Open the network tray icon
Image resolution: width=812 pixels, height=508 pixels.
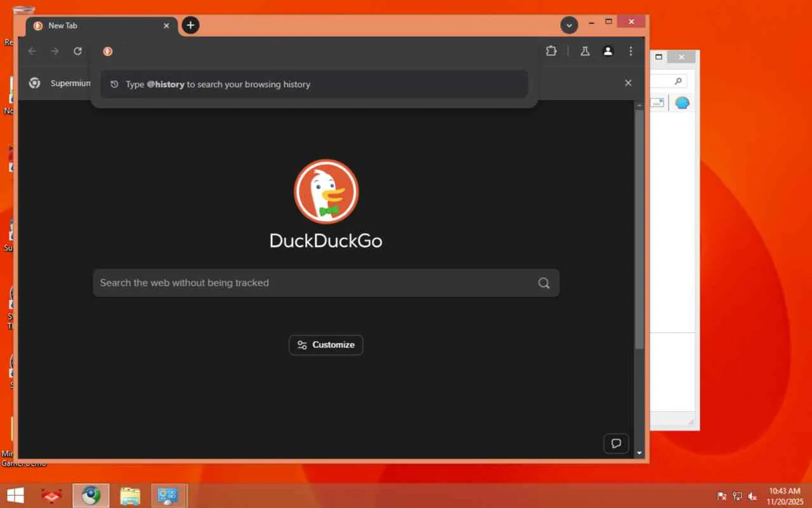(x=738, y=496)
